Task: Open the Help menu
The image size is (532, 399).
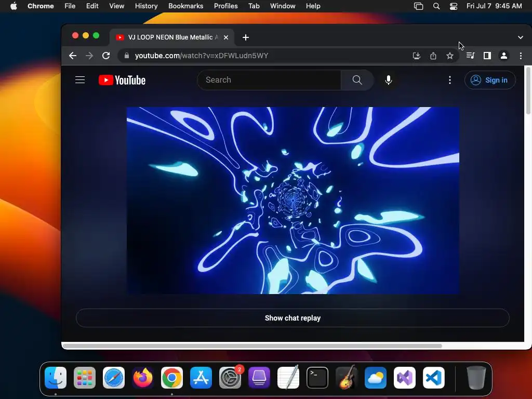Action: 313,6
